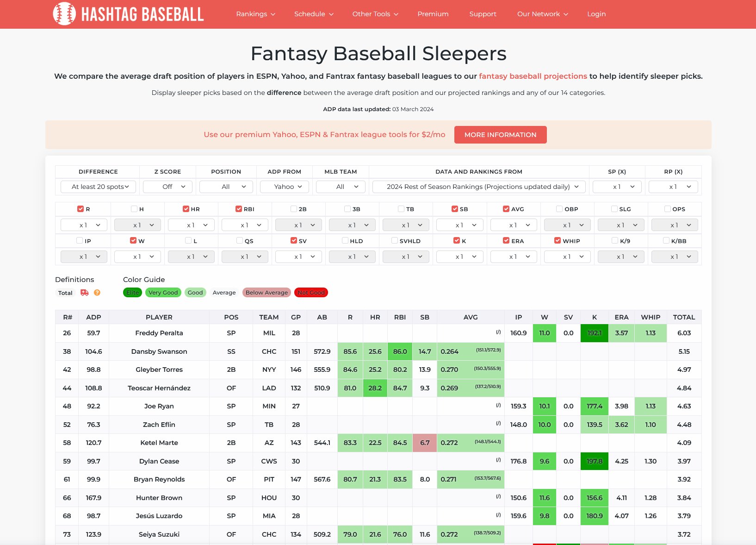Check the 2B category checkbox
The height and width of the screenshot is (545, 756).
click(294, 209)
